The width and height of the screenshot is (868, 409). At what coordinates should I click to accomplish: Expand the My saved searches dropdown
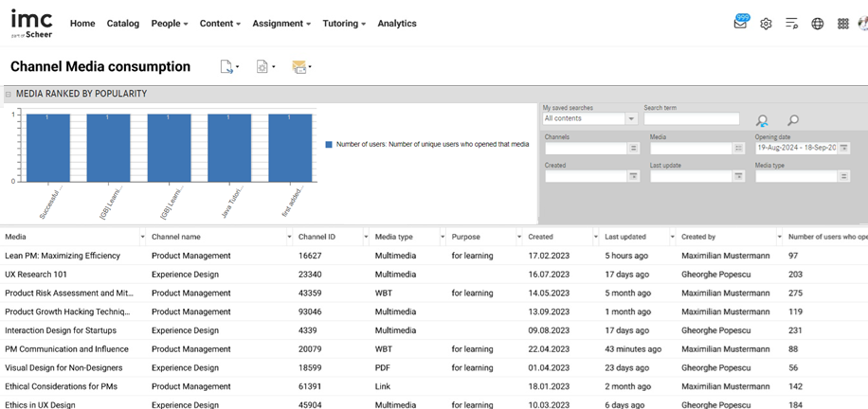[630, 119]
